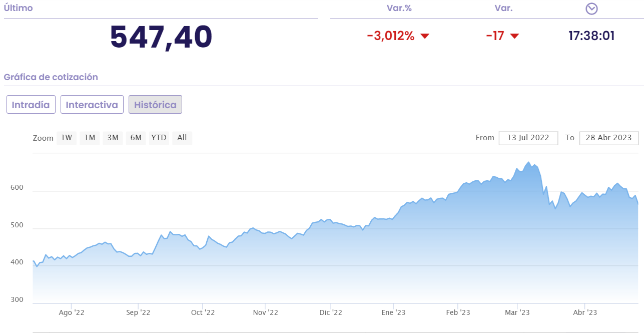Open the Interactiva chart tab
Image resolution: width=644 pixels, height=333 pixels.
click(92, 105)
